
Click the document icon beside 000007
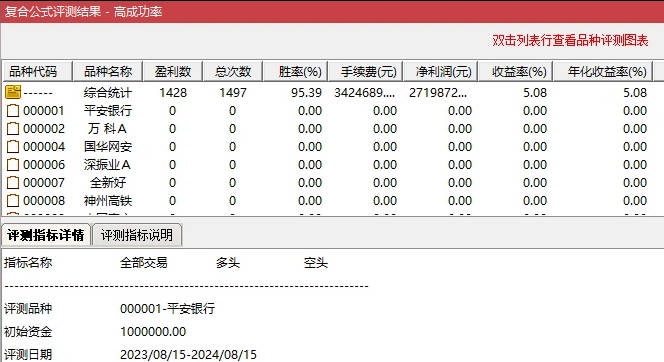point(13,182)
